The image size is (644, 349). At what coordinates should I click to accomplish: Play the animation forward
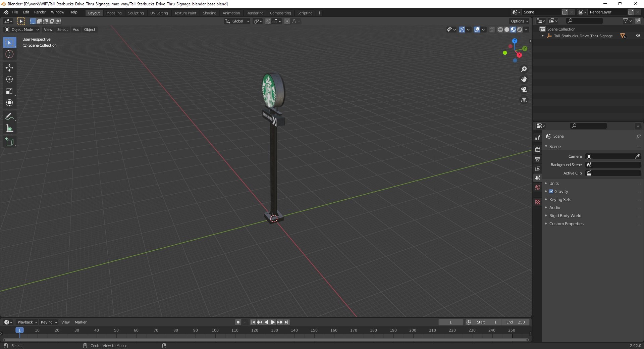(273, 322)
